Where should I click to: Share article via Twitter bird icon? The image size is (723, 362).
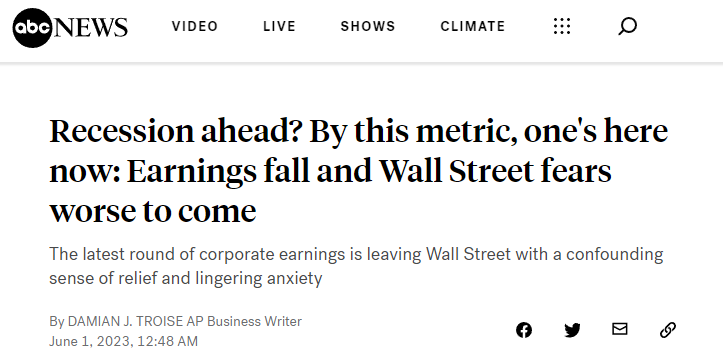[x=572, y=330]
